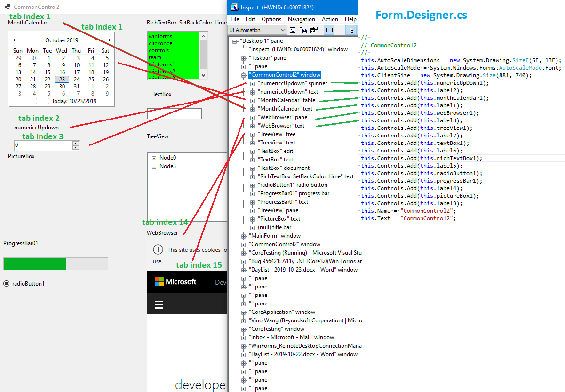The height and width of the screenshot is (392, 565).
Task: Click the RichTextBox scrollbar down arrow
Action: pos(203,75)
